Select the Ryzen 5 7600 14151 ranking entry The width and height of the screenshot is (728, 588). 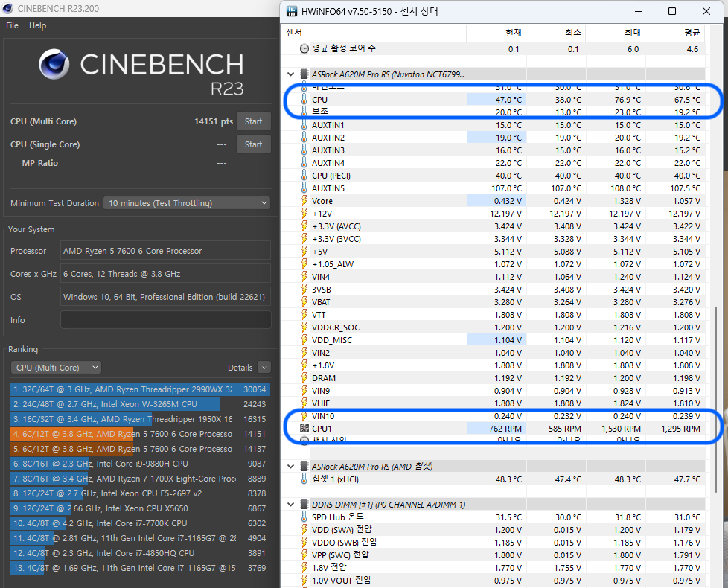(140, 434)
